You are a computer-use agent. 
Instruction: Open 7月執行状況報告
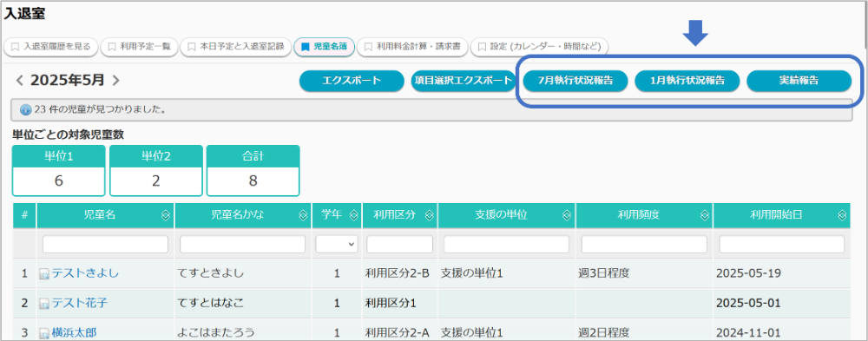point(575,81)
